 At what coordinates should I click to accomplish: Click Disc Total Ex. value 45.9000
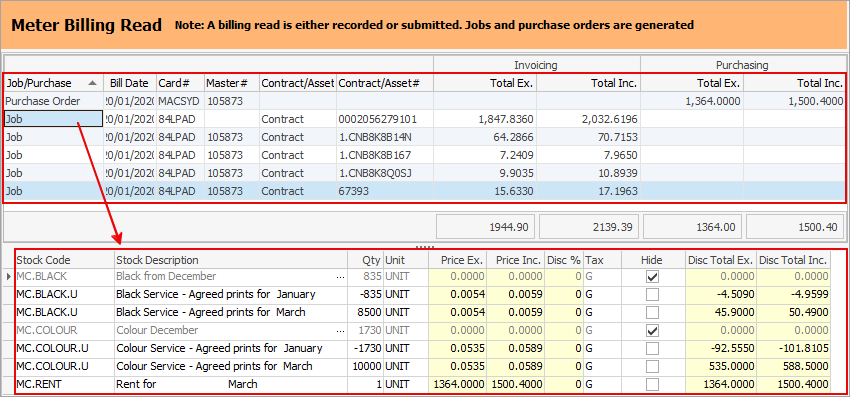click(721, 312)
